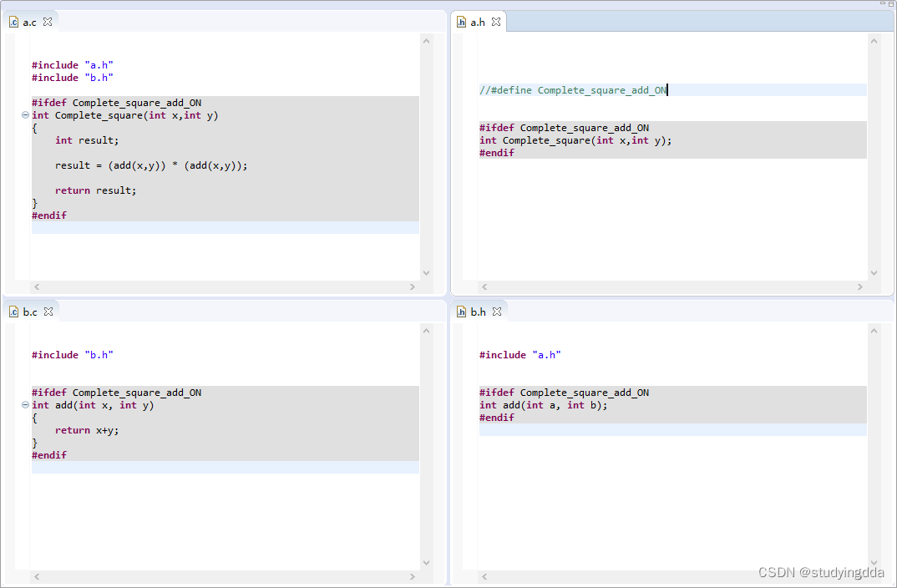Viewport: 897px width, 588px height.
Task: Click #ifdef Complete_square_add_ON line in b.h
Action: pos(564,393)
